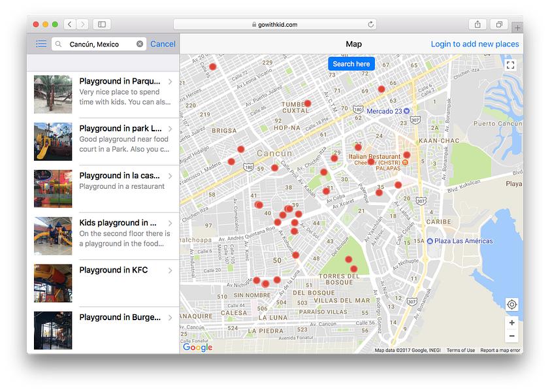Toggle the Safari sidebar button
550x392 pixels.
(102, 24)
